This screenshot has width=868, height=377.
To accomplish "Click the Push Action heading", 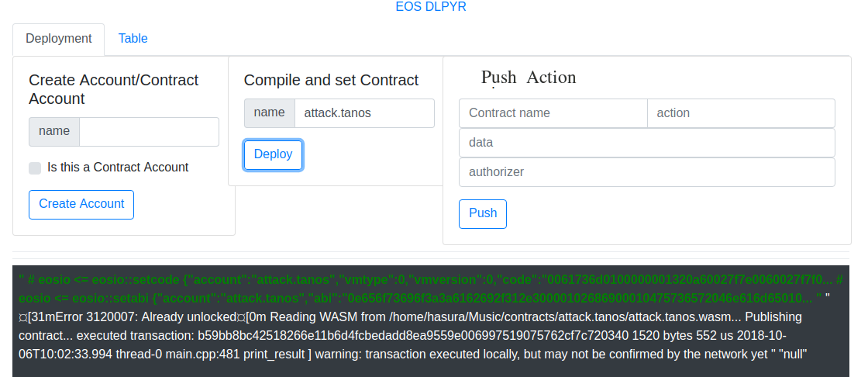I will click(529, 77).
